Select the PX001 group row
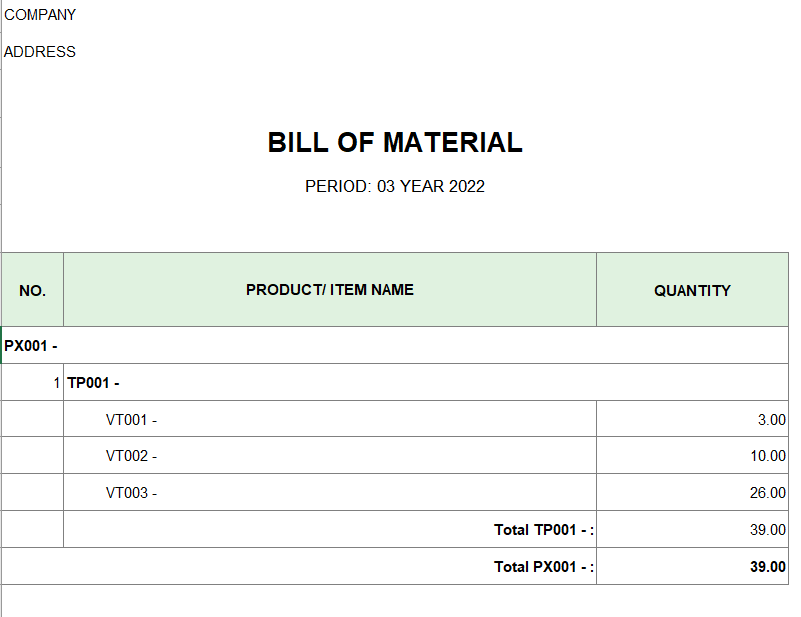This screenshot has height=617, width=801. (x=395, y=346)
